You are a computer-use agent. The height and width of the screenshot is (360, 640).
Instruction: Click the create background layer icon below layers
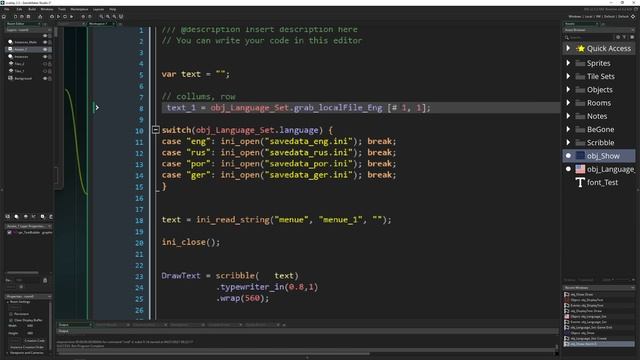point(8,216)
